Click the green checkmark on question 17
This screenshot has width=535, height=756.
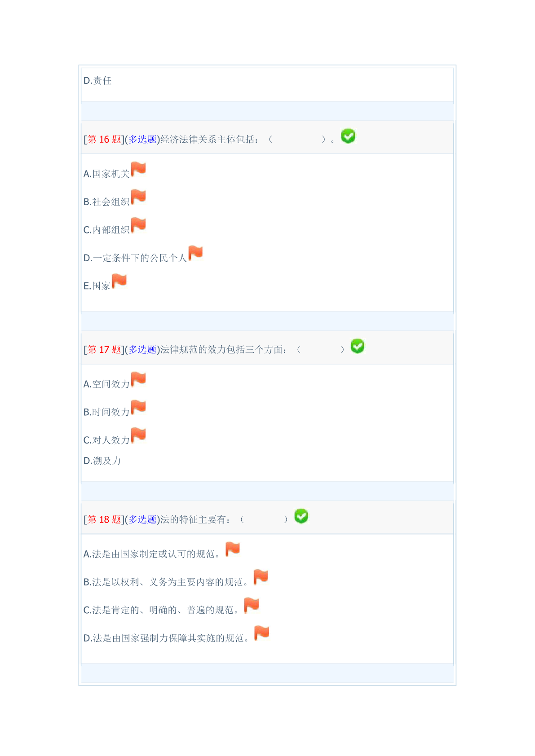pyautogui.click(x=358, y=346)
